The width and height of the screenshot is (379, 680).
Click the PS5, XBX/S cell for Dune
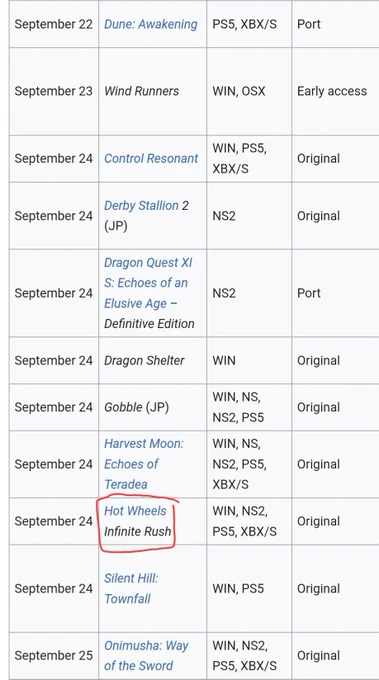[249, 24]
